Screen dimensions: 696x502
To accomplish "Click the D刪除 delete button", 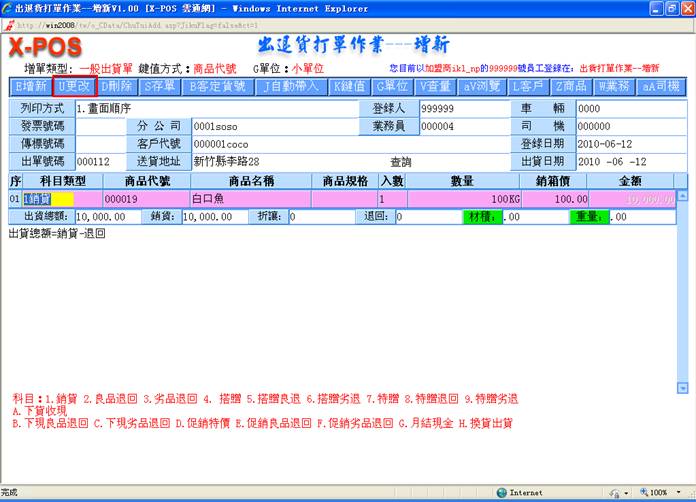I will pyautogui.click(x=116, y=86).
